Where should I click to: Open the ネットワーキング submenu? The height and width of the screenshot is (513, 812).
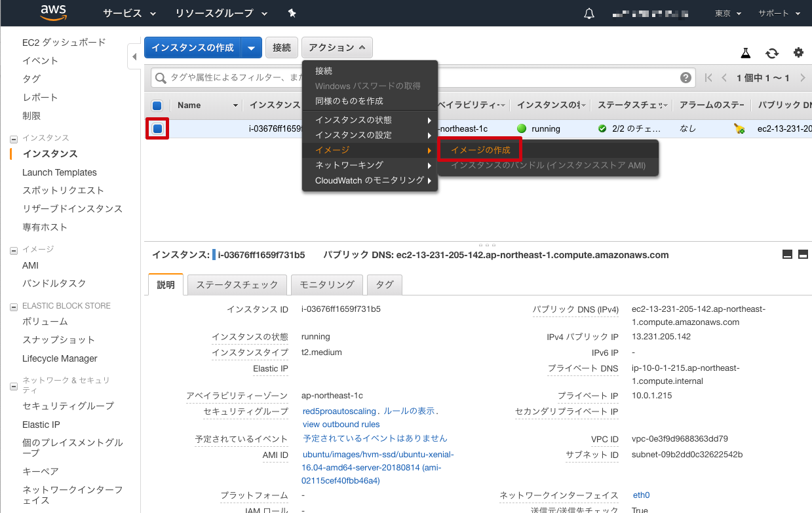click(370, 165)
